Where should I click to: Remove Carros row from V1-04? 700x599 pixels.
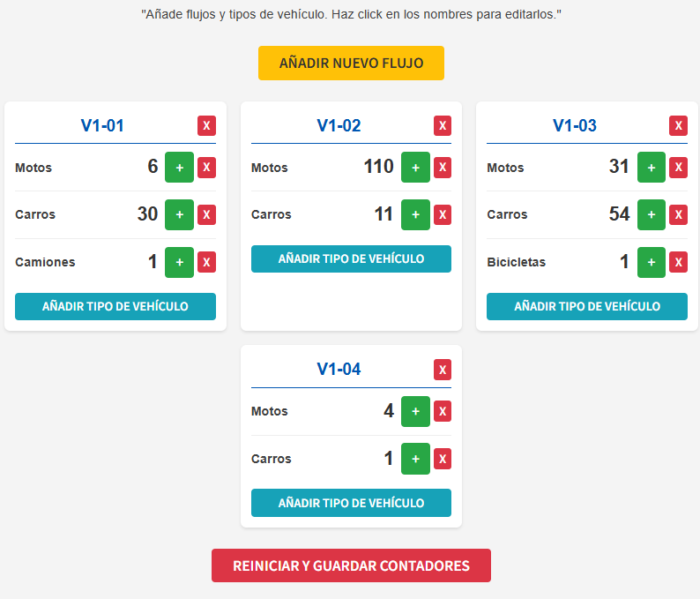[443, 459]
